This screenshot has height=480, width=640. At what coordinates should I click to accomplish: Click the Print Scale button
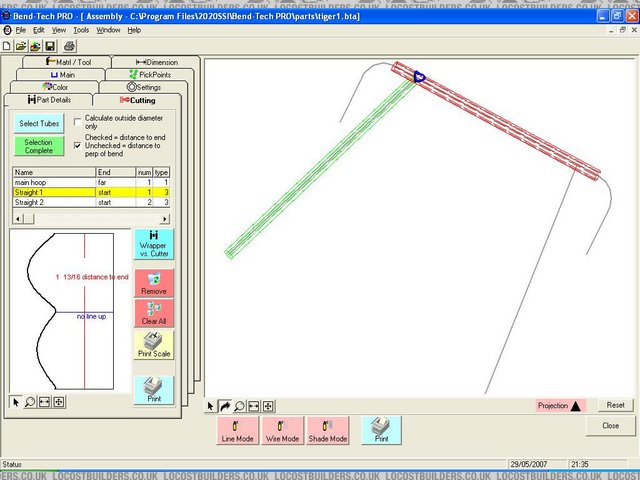153,345
